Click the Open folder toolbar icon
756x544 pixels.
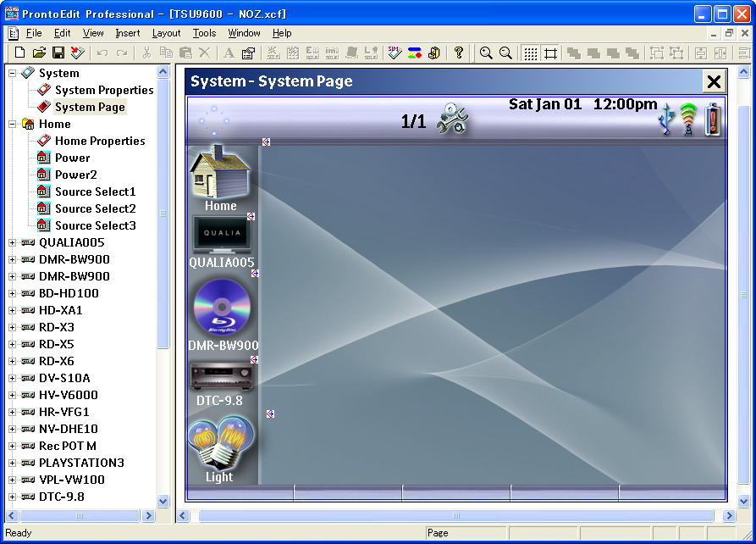click(x=39, y=53)
